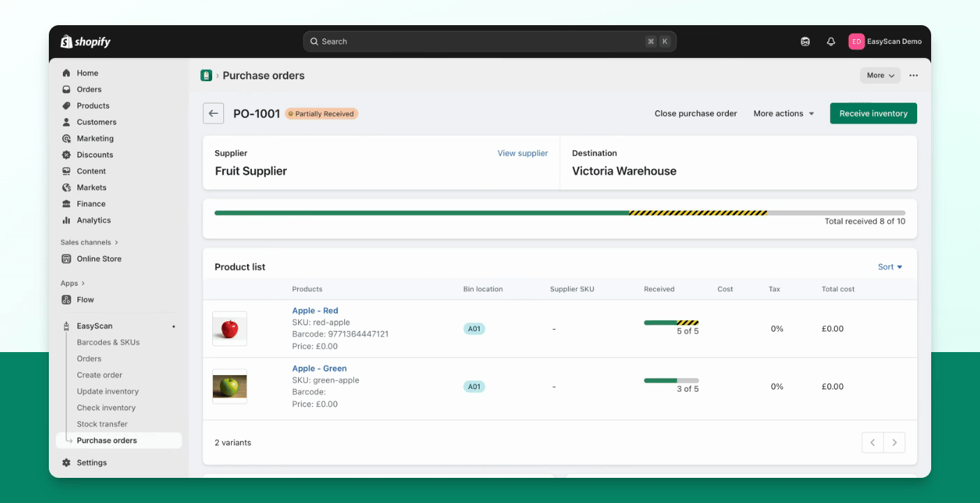Expand the Sales channels section
This screenshot has width=980, height=503.
coord(89,242)
